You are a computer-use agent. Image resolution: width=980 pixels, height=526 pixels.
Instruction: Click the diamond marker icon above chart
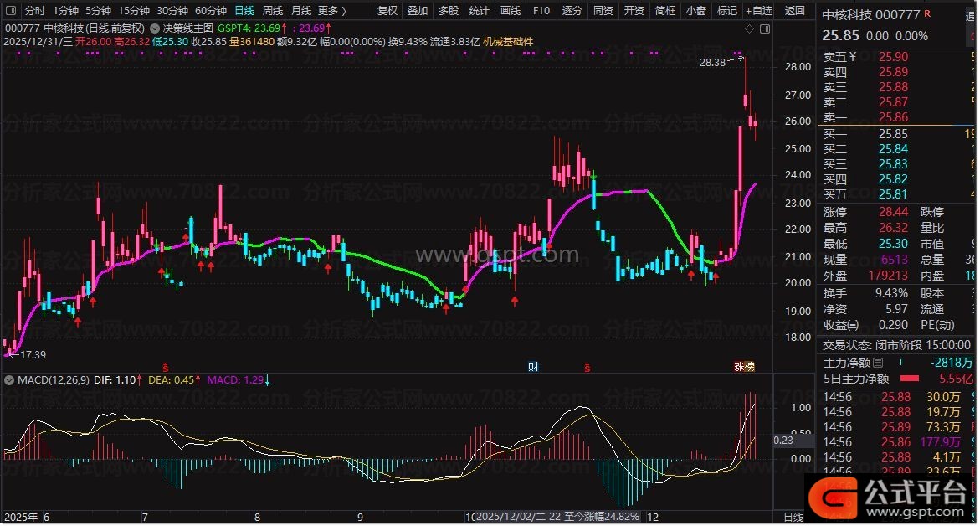[748, 27]
